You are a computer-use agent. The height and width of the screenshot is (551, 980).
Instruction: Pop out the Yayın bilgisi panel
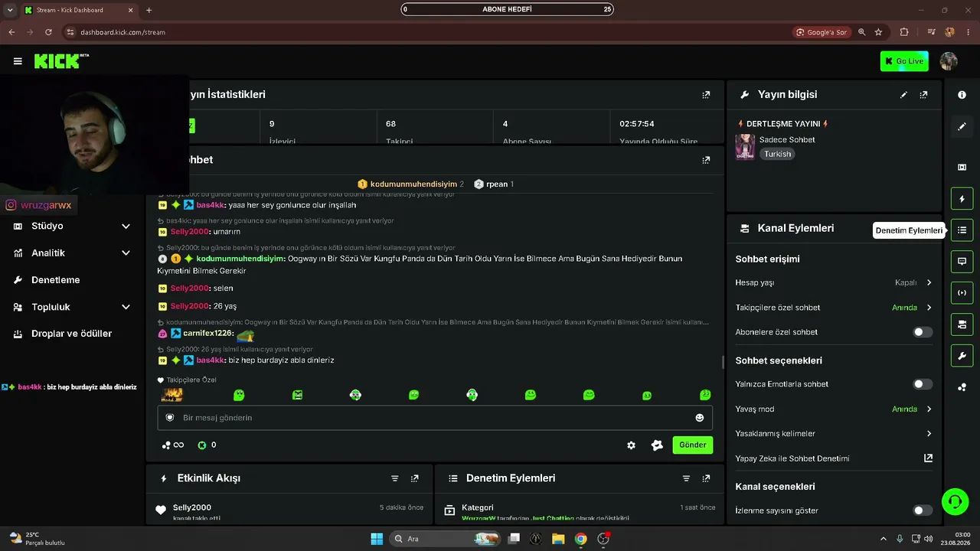tap(923, 95)
